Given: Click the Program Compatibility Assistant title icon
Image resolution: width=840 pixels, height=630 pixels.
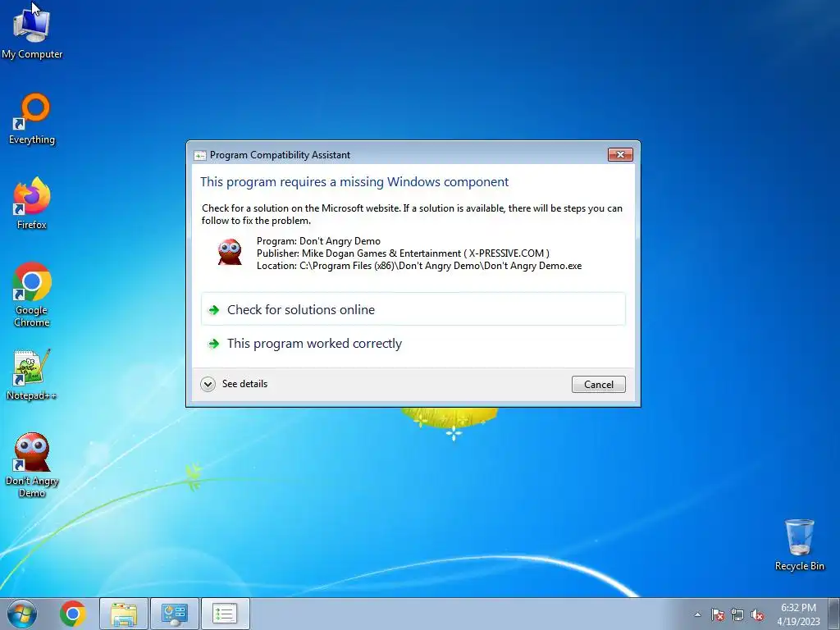Looking at the screenshot, I should pyautogui.click(x=200, y=155).
